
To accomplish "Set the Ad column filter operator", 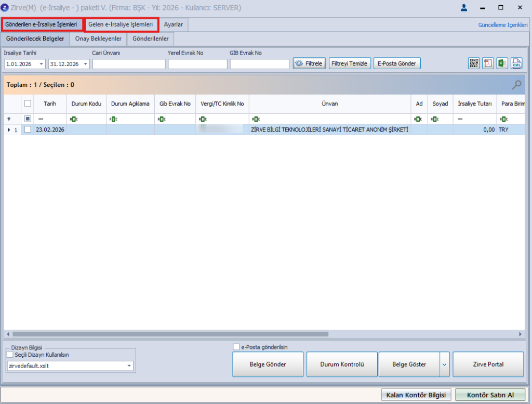I will click(x=418, y=119).
